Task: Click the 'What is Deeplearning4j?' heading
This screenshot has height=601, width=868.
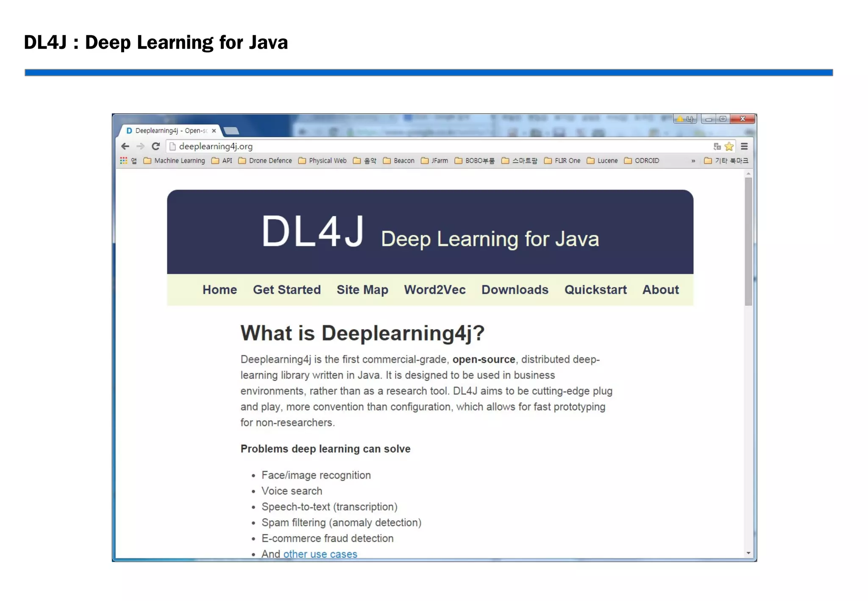Action: click(x=362, y=333)
